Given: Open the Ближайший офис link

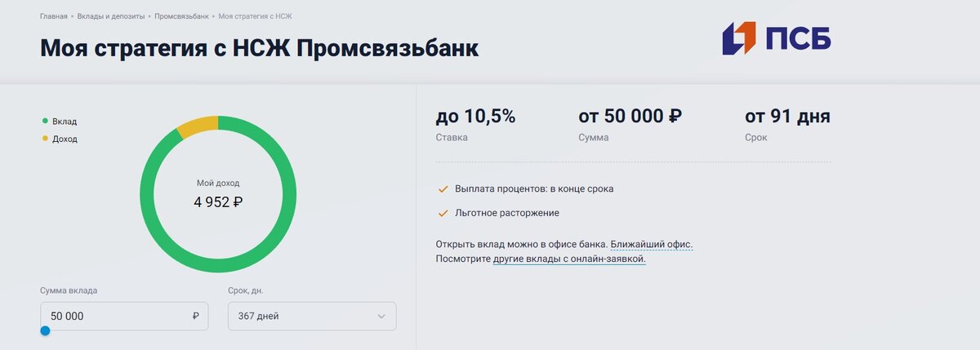Looking at the screenshot, I should pyautogui.click(x=652, y=244).
